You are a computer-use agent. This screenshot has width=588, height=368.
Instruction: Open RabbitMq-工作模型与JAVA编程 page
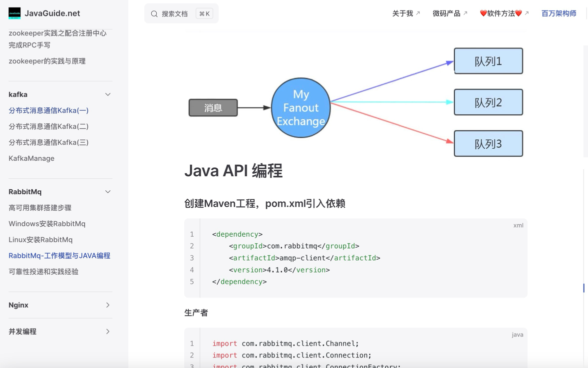(59, 256)
